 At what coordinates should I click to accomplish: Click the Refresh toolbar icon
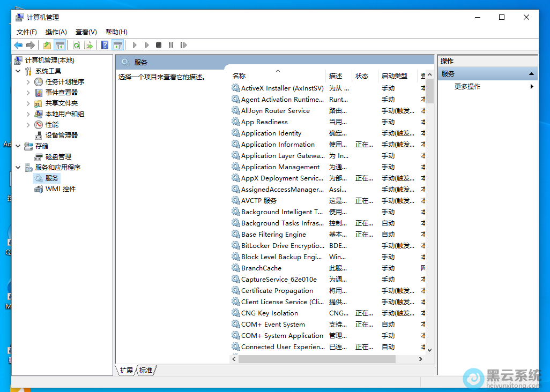click(x=76, y=46)
